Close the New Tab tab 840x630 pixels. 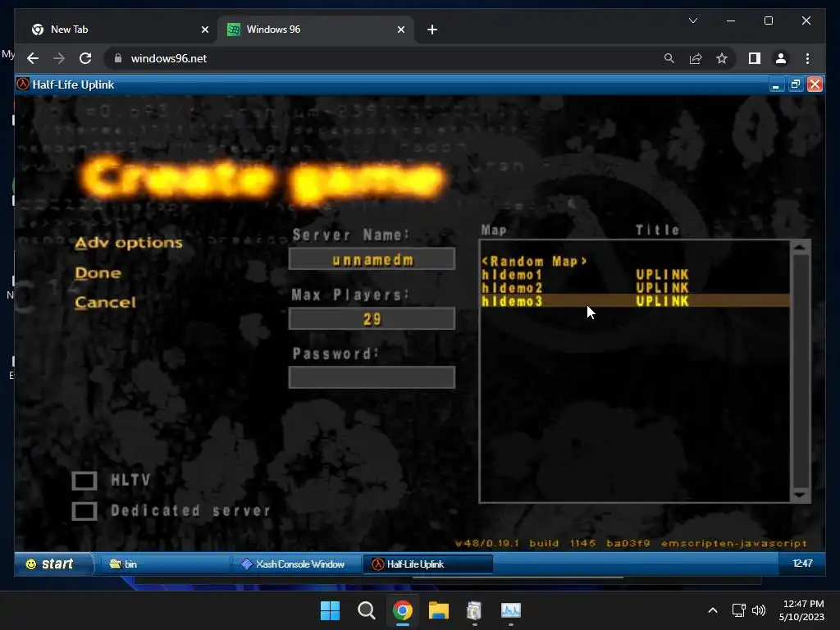coord(204,30)
